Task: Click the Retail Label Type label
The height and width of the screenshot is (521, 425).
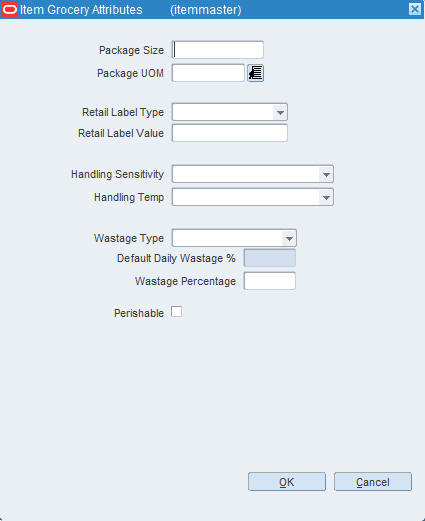Action: coord(123,112)
